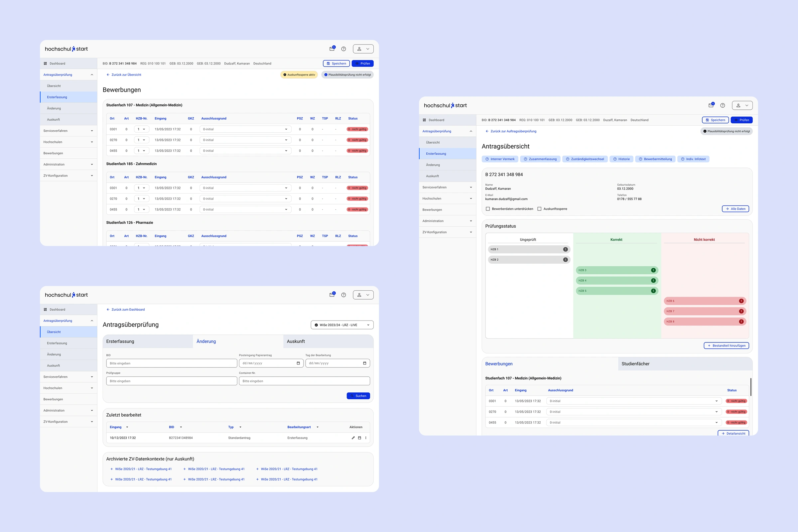Click the Auskunftssperre aktiv badge
798x532 pixels.
tap(299, 74)
